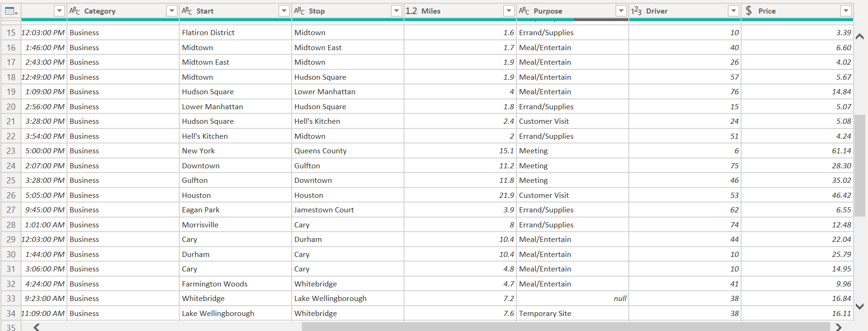Click the 15.1 miles cell
The width and height of the screenshot is (868, 331).
click(x=460, y=150)
